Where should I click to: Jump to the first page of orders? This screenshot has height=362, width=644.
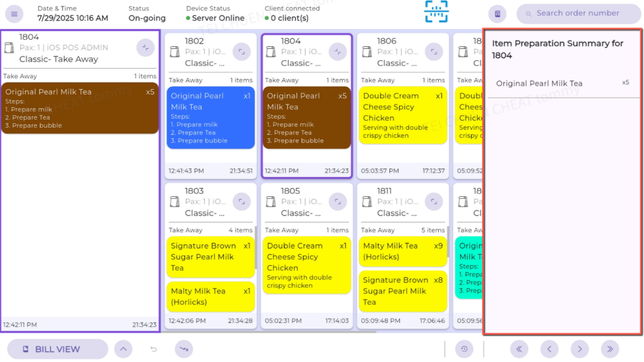point(519,349)
